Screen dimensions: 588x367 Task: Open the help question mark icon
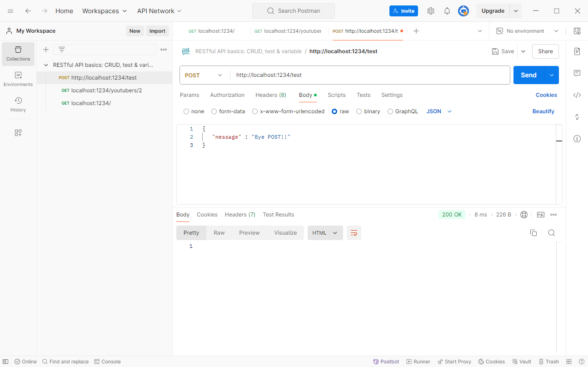click(581, 362)
